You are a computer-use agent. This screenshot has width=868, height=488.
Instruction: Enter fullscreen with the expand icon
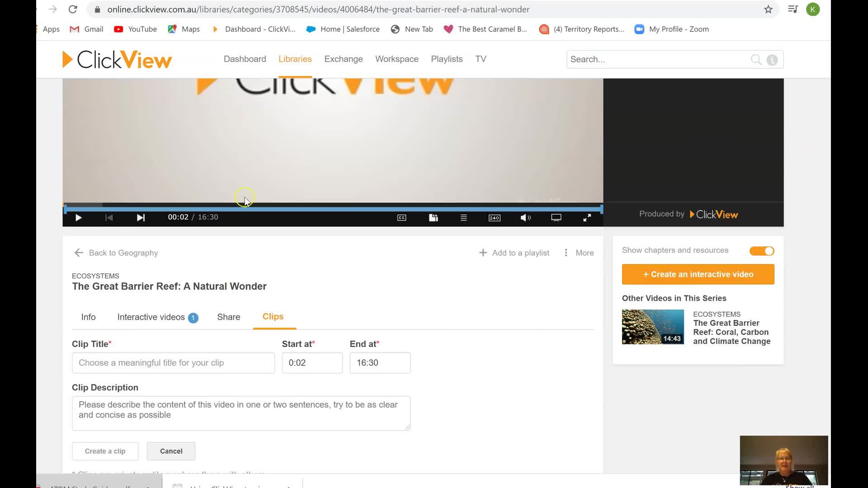pyautogui.click(x=587, y=218)
